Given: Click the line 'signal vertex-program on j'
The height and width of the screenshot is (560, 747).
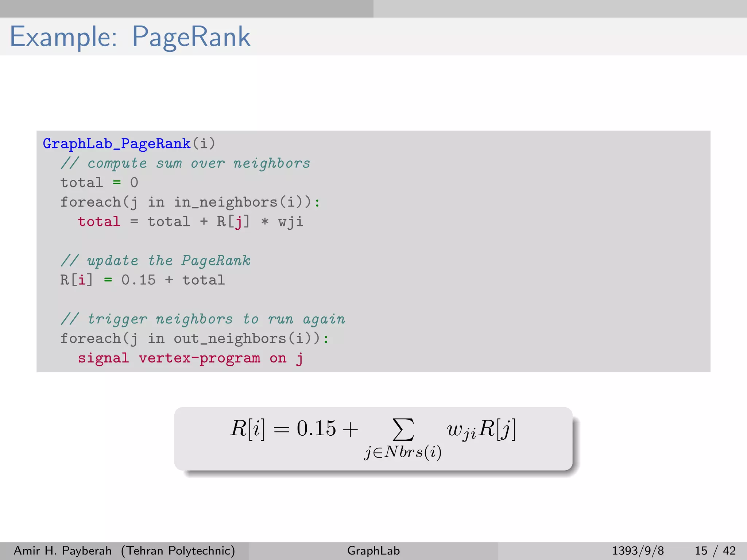Looking at the screenshot, I should (x=190, y=358).
